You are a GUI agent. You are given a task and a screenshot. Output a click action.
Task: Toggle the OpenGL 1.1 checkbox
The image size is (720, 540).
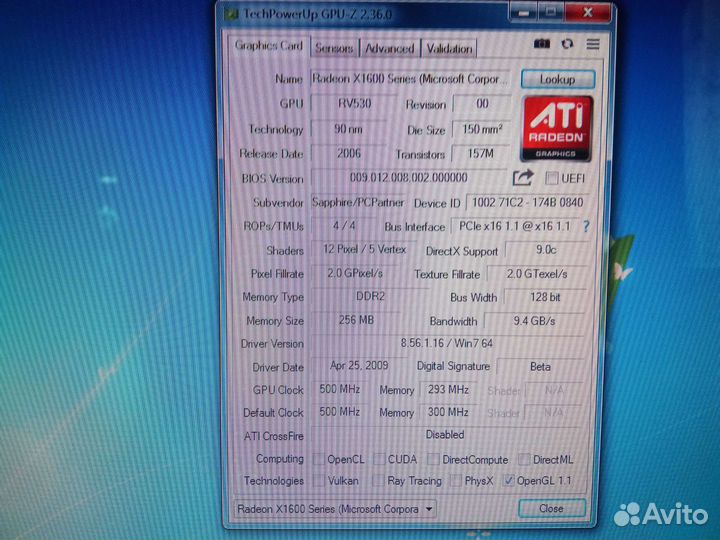coord(508,481)
